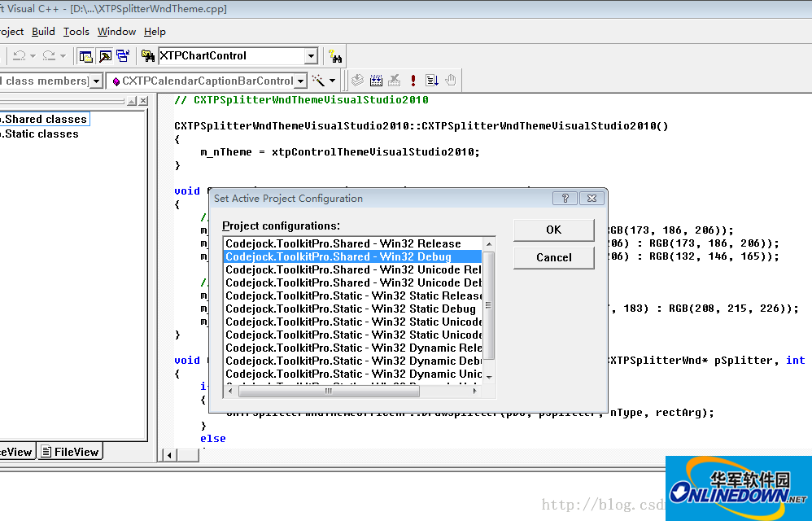
Task: Click the Build project icon
Action: 377,81
